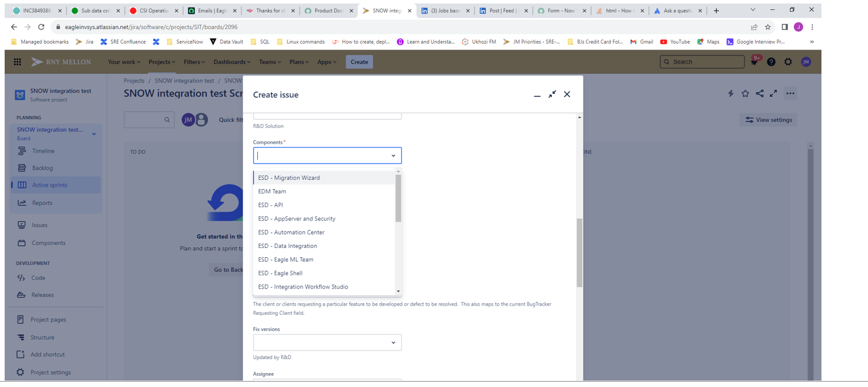The height and width of the screenshot is (387, 868).
Task: Expand the Projects menu in the top navigation
Action: [162, 62]
